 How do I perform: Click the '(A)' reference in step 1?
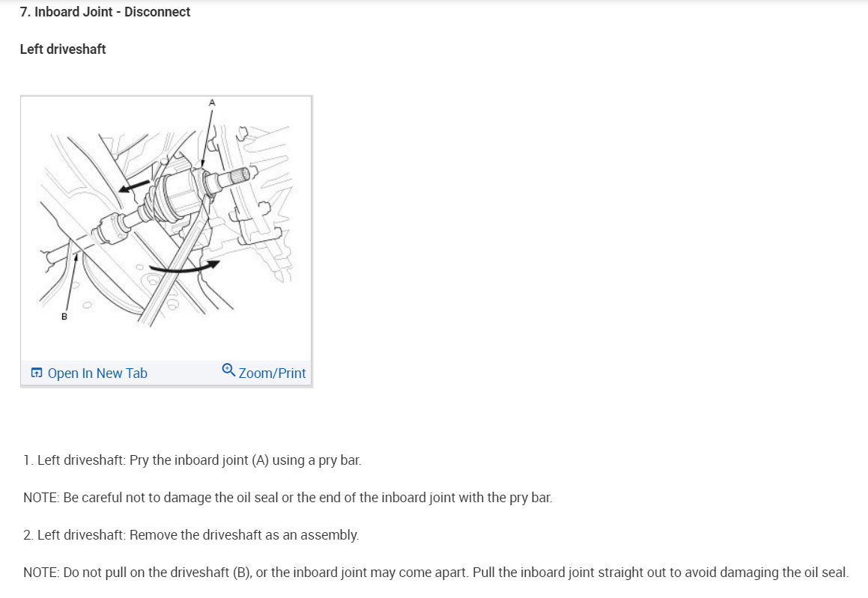[260, 460]
